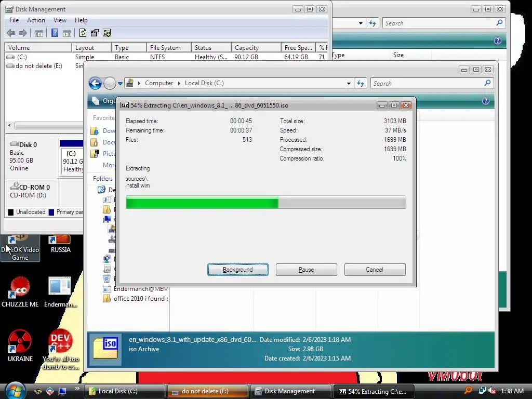Open CHUZZLE ME desktop shortcut
The width and height of the screenshot is (532, 399).
click(x=20, y=292)
